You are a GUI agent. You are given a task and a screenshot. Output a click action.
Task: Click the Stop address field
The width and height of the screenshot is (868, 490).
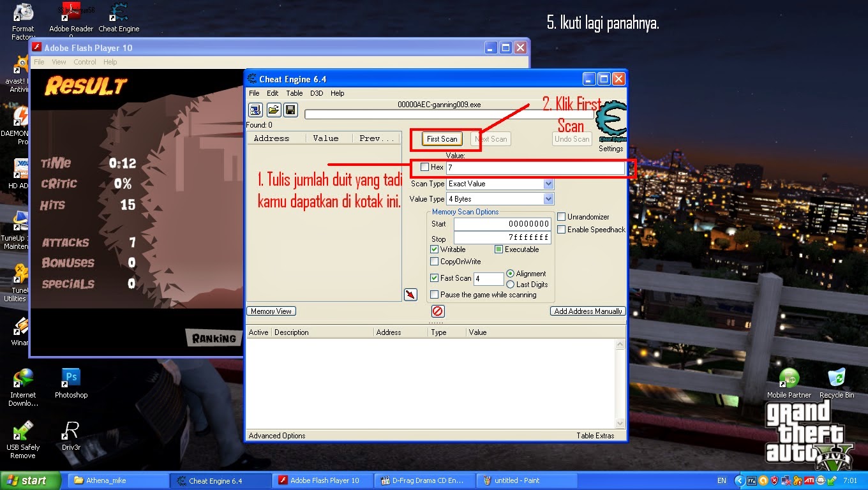pyautogui.click(x=502, y=237)
